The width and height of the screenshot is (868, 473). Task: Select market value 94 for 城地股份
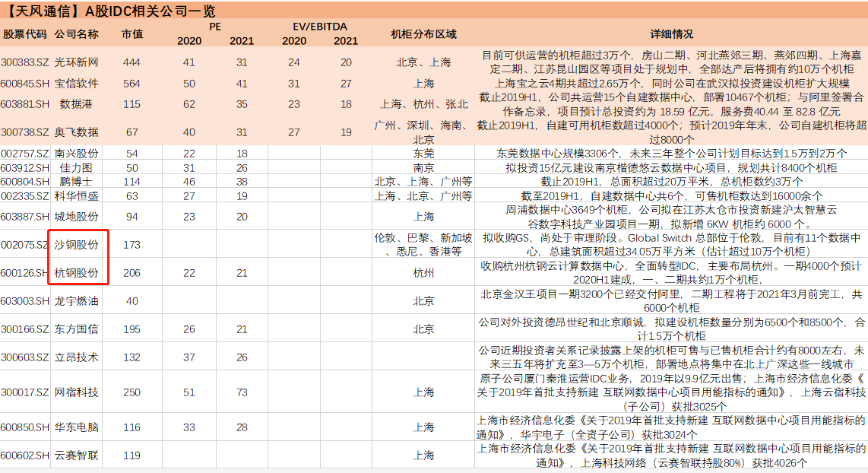point(131,217)
